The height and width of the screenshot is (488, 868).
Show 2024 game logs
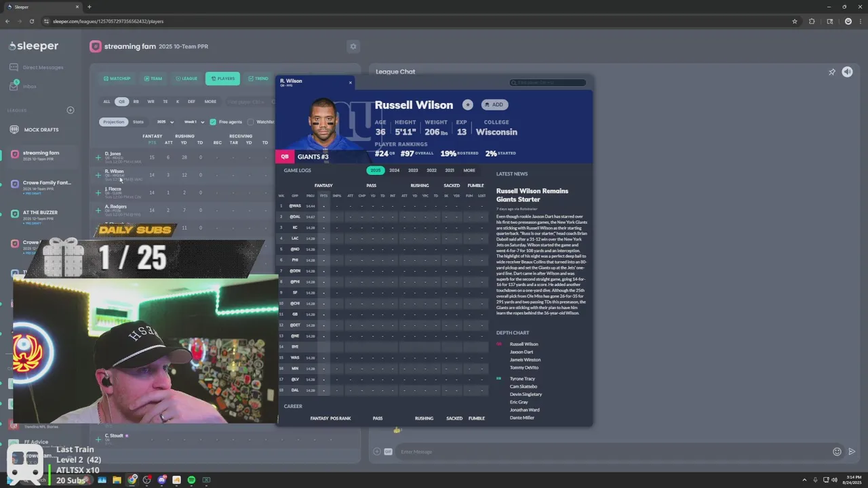coord(394,170)
